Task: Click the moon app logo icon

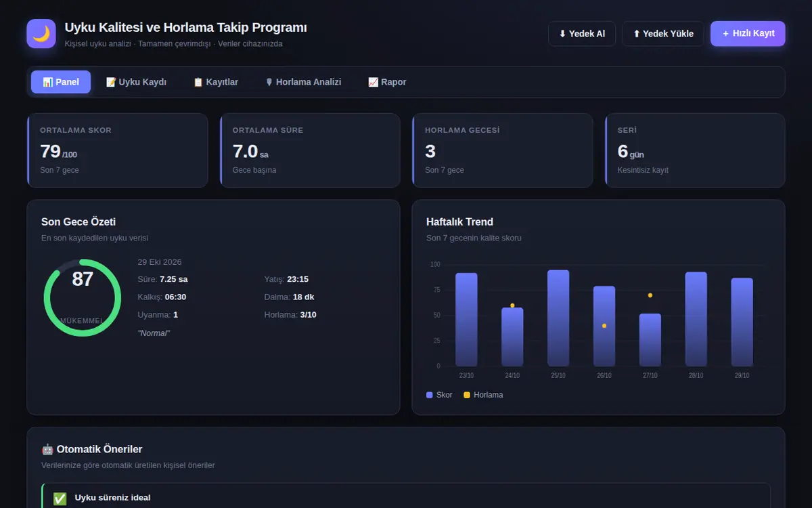Action: pos(41,34)
